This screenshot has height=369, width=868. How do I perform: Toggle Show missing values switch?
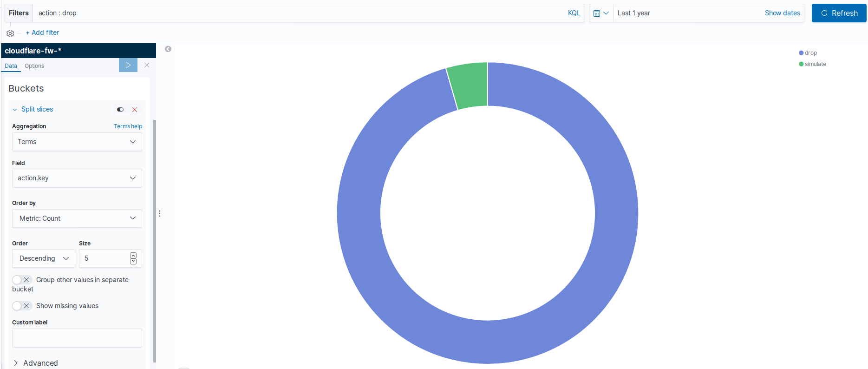click(x=22, y=306)
